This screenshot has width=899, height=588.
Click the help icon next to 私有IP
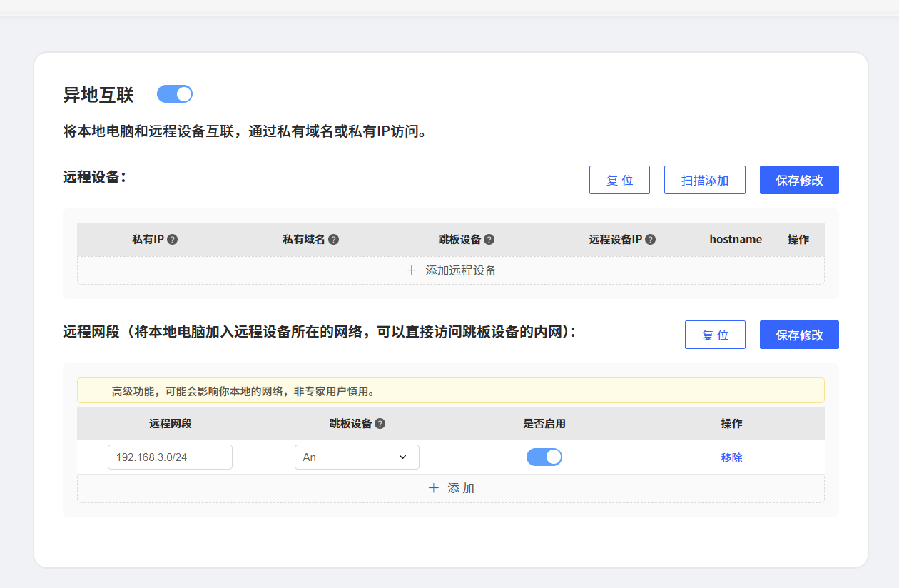(x=172, y=240)
